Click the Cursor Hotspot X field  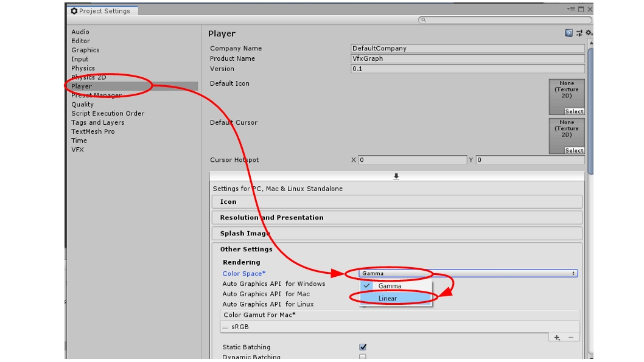[x=412, y=159]
